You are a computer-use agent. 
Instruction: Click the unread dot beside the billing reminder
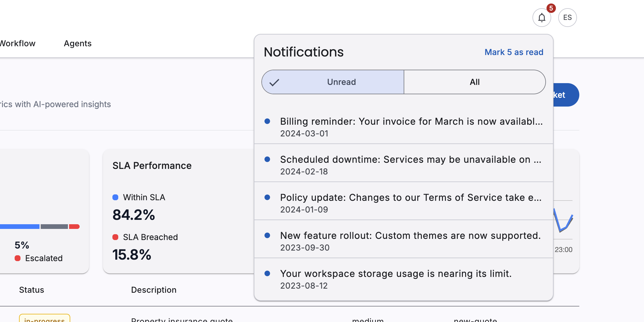pyautogui.click(x=267, y=121)
